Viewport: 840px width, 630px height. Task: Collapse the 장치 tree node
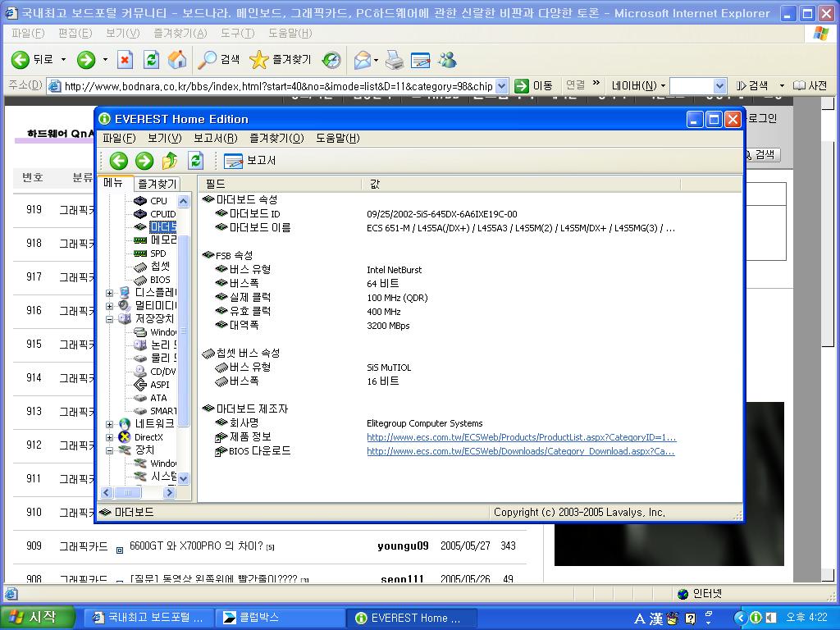[109, 450]
